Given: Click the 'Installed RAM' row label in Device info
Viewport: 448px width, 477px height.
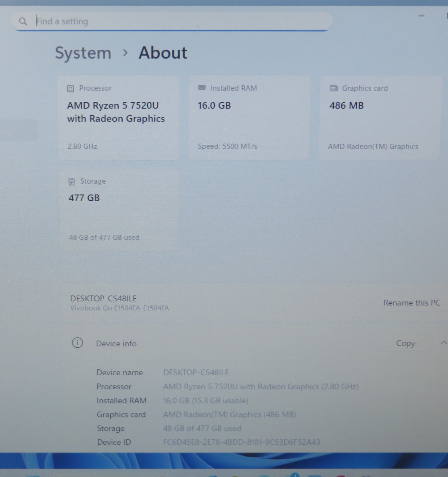Looking at the screenshot, I should [122, 401].
